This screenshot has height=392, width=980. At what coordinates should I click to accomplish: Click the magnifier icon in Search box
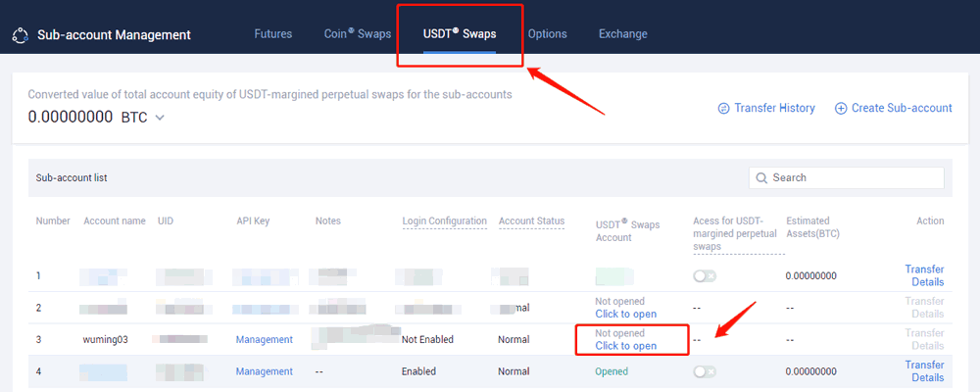(x=761, y=178)
